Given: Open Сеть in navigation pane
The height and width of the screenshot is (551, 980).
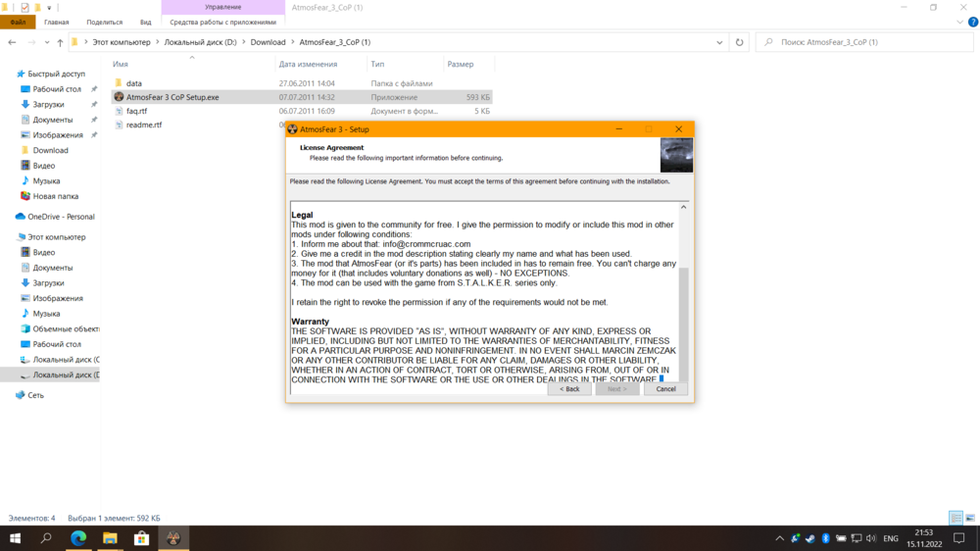Looking at the screenshot, I should [x=35, y=395].
